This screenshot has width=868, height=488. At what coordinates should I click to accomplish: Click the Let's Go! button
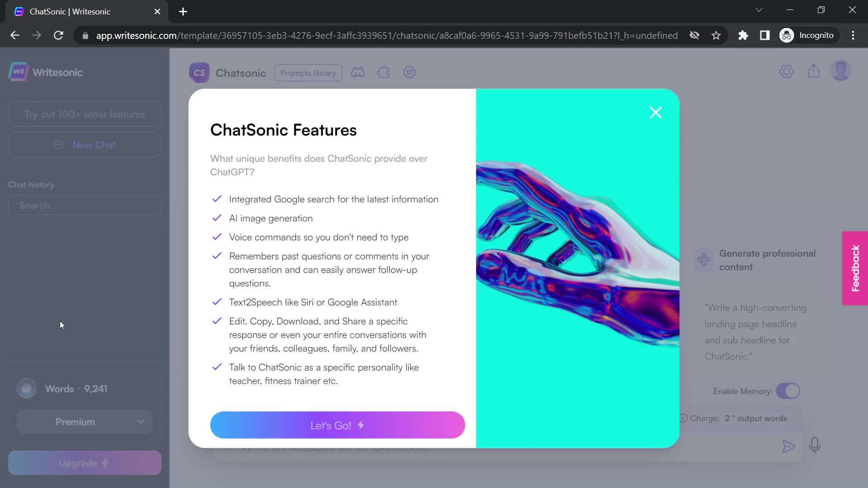click(337, 425)
